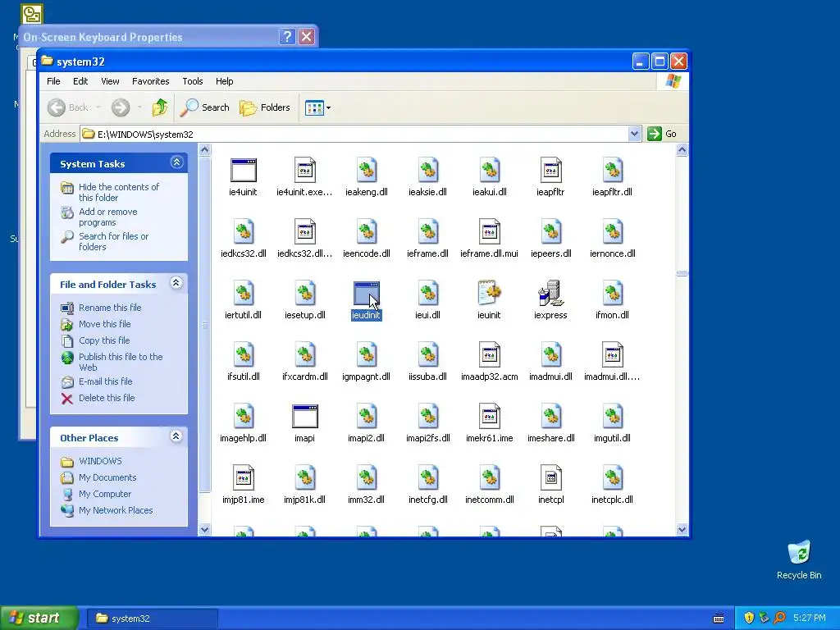Select the iexpress application icon
Image resolution: width=840 pixels, height=630 pixels.
pos(550,294)
